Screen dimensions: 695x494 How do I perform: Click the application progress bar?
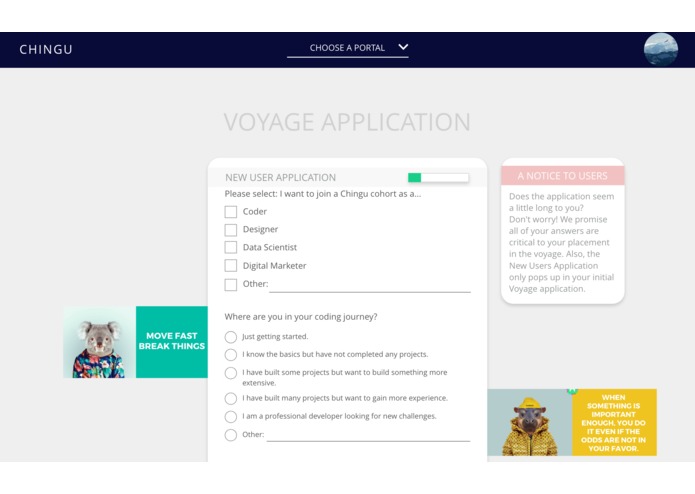point(438,178)
